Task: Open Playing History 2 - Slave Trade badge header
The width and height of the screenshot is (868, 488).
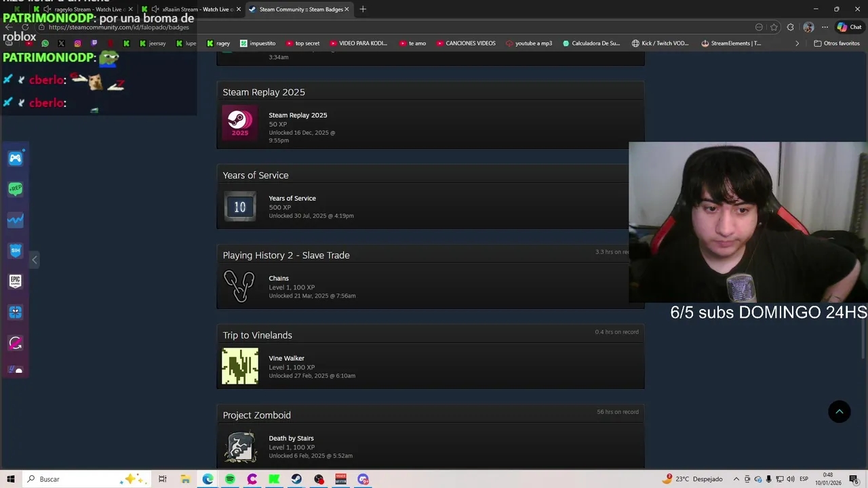Action: coord(431,255)
